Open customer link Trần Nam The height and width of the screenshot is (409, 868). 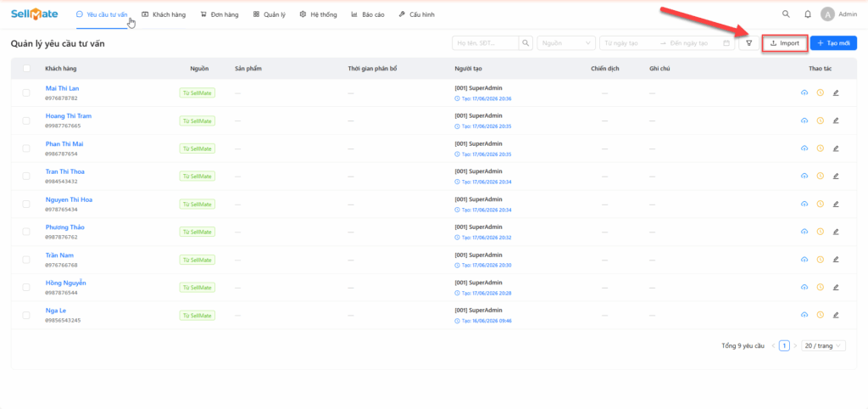[x=59, y=255]
